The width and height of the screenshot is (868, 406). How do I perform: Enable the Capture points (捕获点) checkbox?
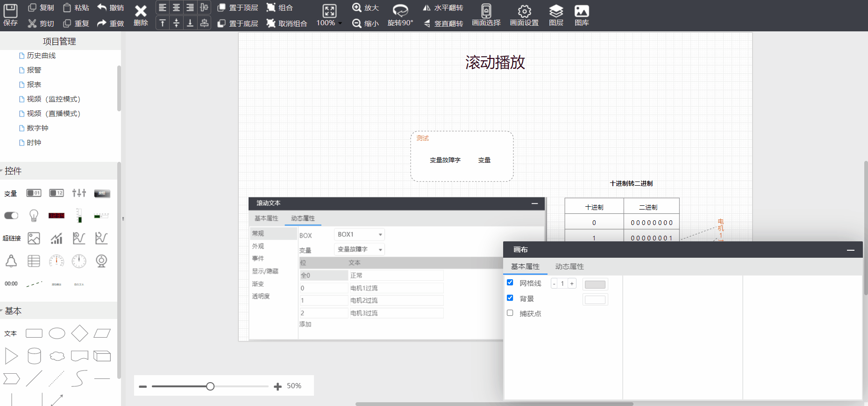pyautogui.click(x=510, y=313)
